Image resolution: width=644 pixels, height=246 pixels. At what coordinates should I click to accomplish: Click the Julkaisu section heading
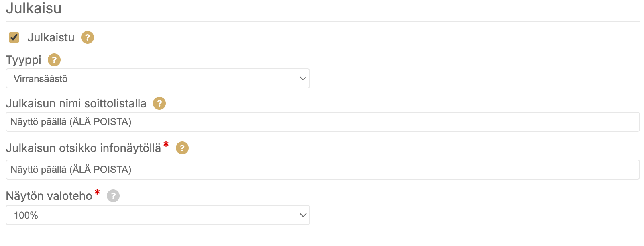click(34, 8)
